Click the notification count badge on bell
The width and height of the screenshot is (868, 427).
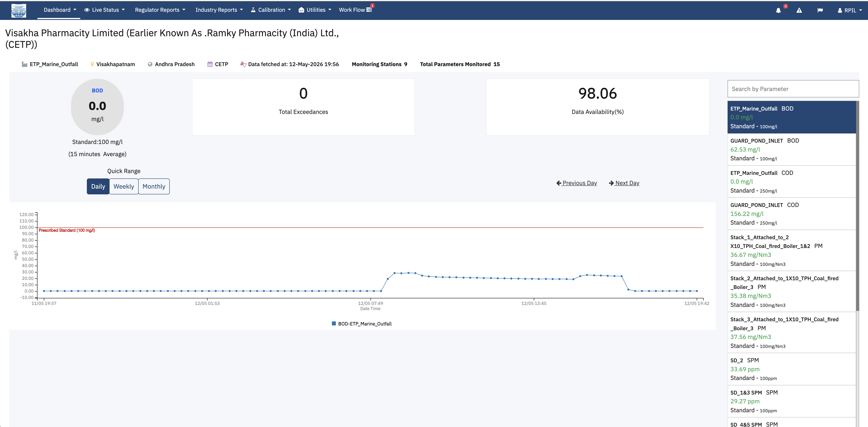point(786,6)
